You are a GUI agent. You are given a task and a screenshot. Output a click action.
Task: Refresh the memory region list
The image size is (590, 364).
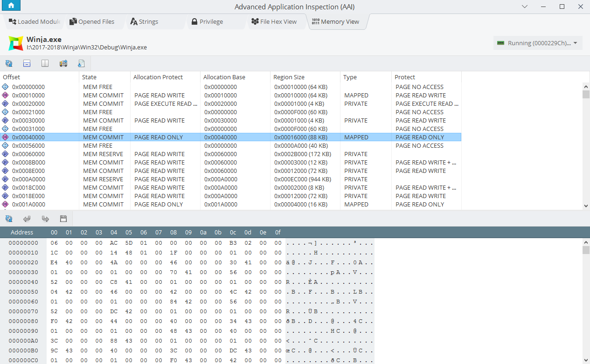pos(9,63)
